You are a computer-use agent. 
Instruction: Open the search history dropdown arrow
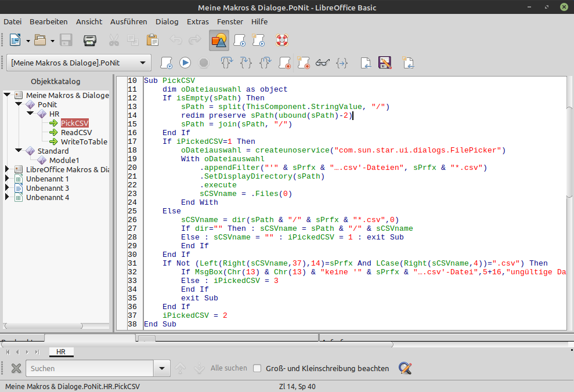pos(162,368)
